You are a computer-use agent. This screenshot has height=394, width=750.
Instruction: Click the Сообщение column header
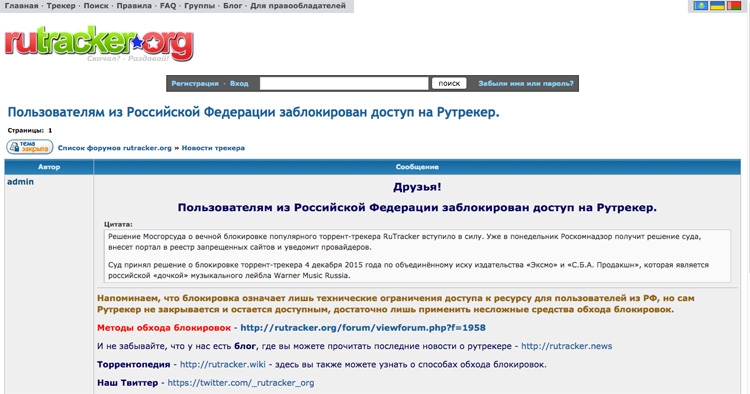pos(417,167)
